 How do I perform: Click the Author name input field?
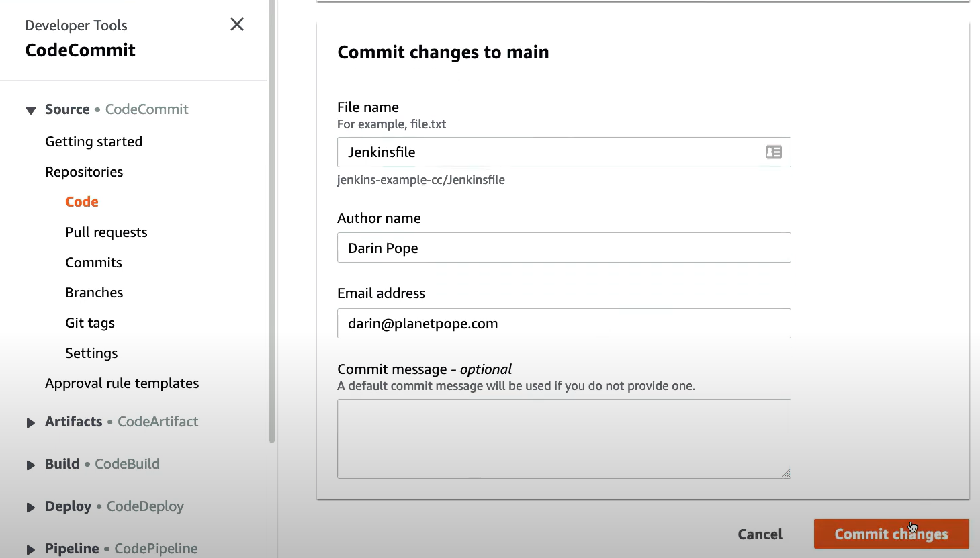564,248
